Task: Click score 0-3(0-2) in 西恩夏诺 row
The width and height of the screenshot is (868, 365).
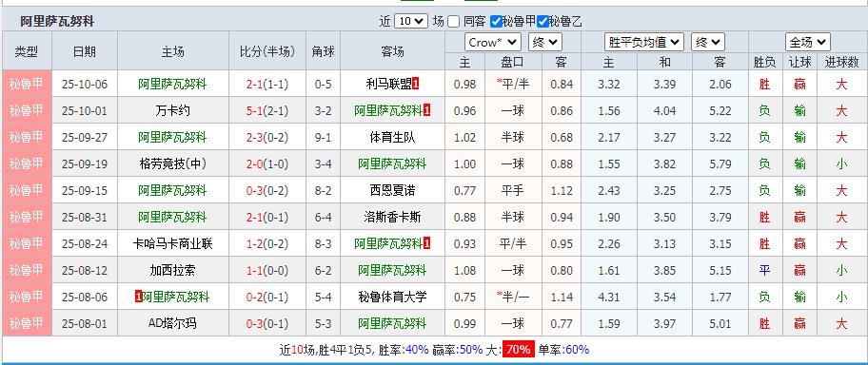Action: (267, 191)
